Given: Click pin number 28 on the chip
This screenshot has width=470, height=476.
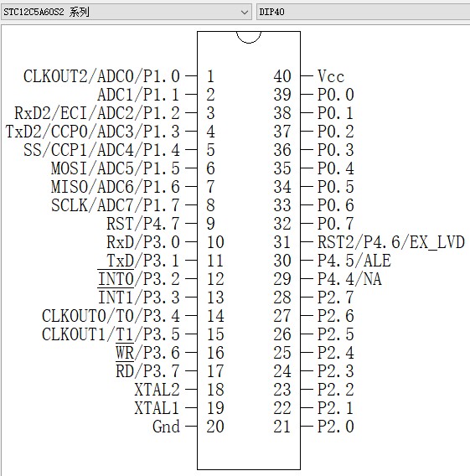Looking at the screenshot, I should point(282,297).
